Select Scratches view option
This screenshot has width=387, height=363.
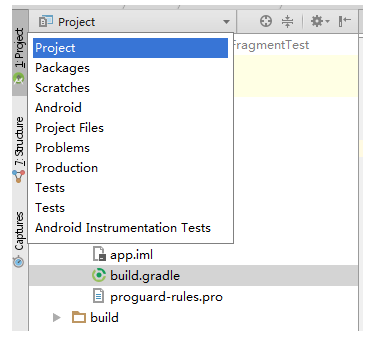point(62,88)
